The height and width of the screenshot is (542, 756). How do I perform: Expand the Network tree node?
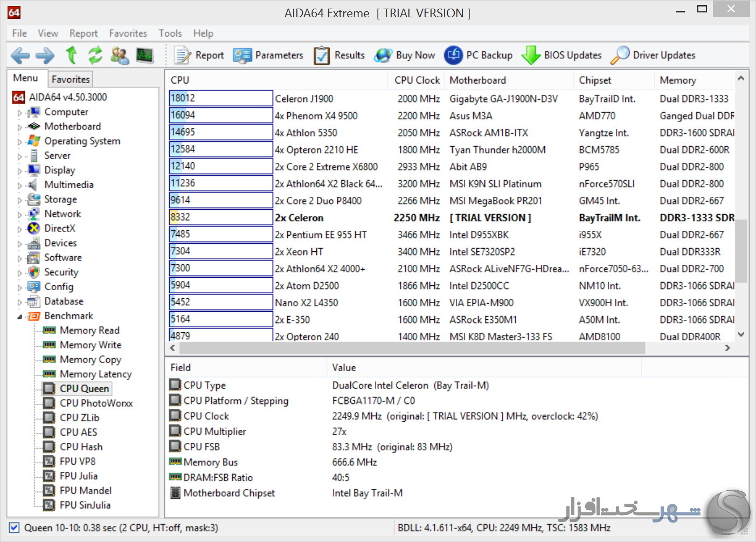(x=20, y=215)
